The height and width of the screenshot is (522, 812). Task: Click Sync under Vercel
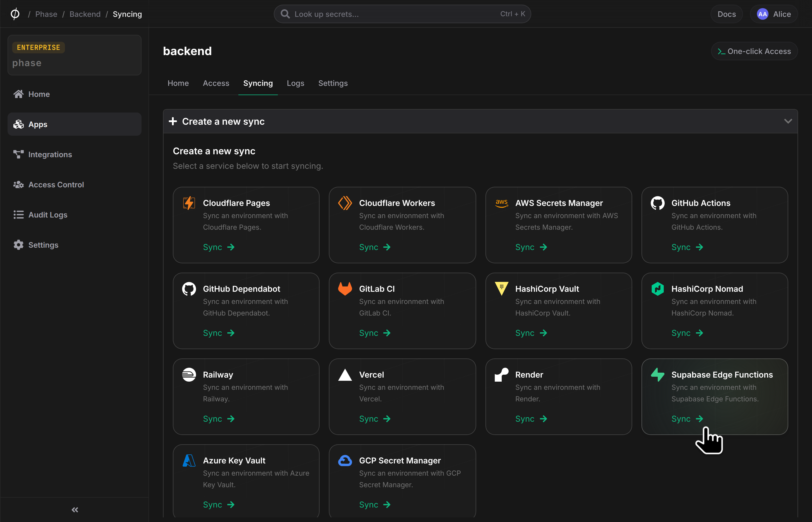(x=375, y=419)
